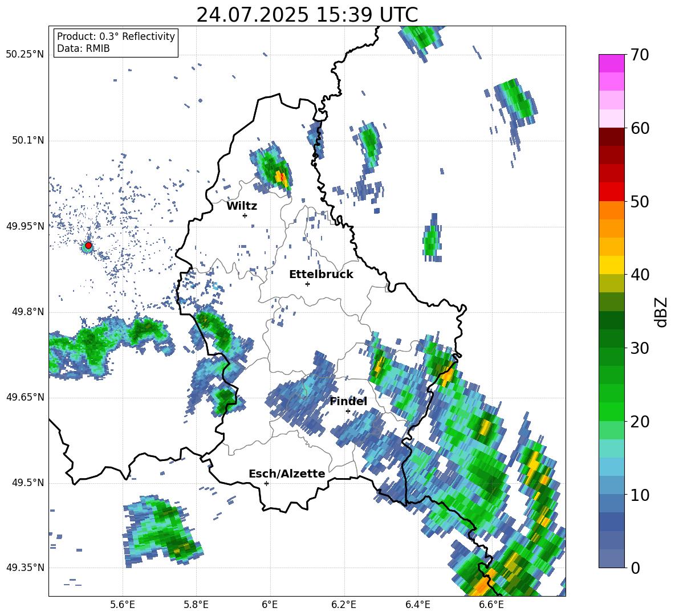The image size is (675, 616).
Task: Click the dBZ colorbar axis label
Action: coord(662,312)
